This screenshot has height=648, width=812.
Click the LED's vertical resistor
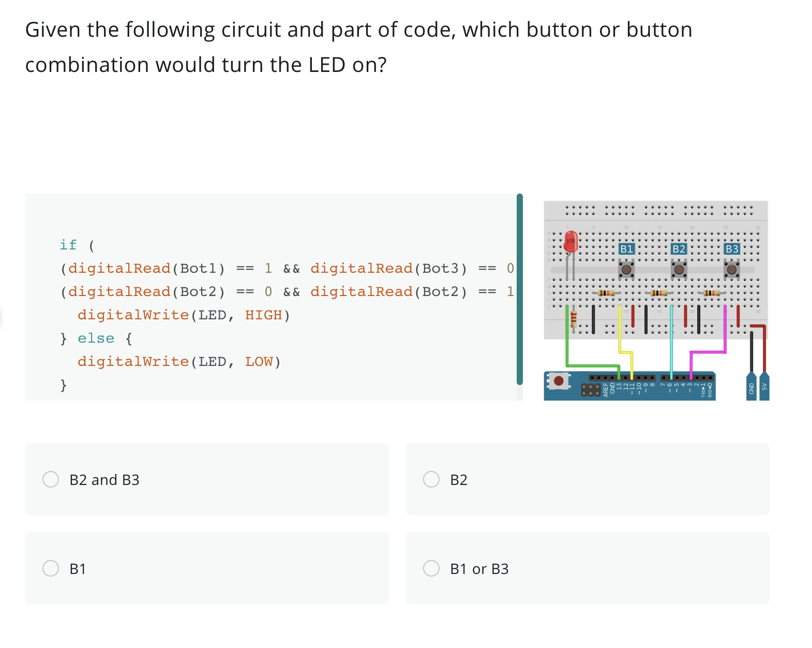(x=574, y=320)
